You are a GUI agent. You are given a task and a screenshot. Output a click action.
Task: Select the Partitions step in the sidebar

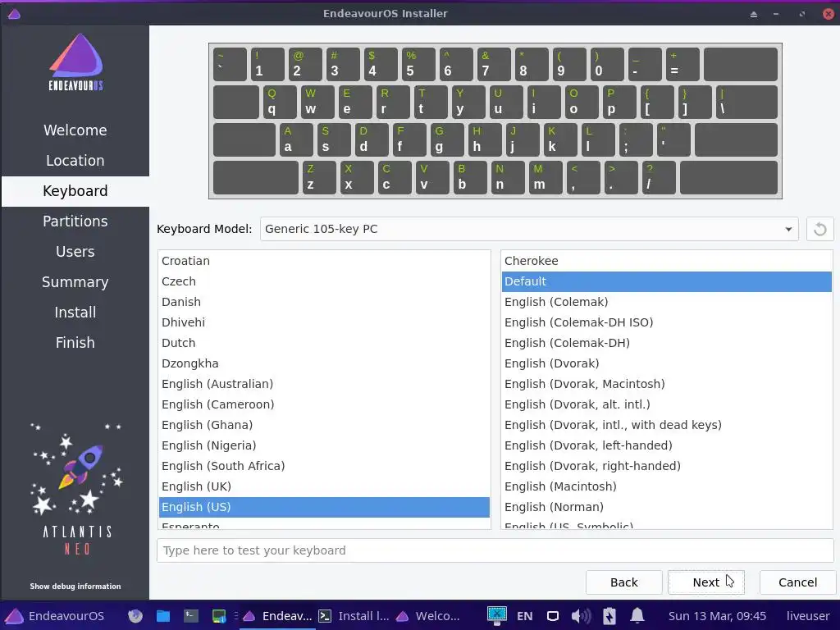(x=75, y=221)
